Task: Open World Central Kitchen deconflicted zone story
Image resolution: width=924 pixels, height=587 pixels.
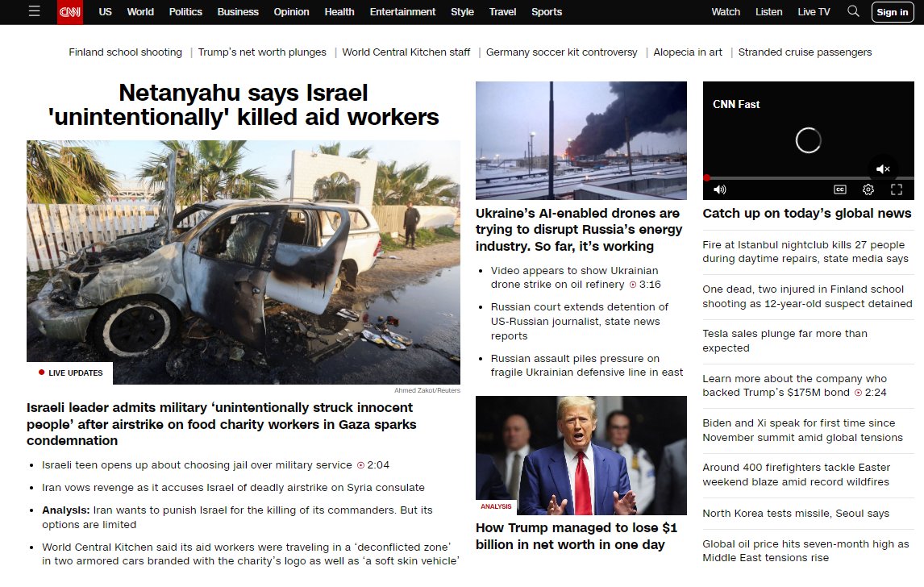Action: (x=251, y=553)
